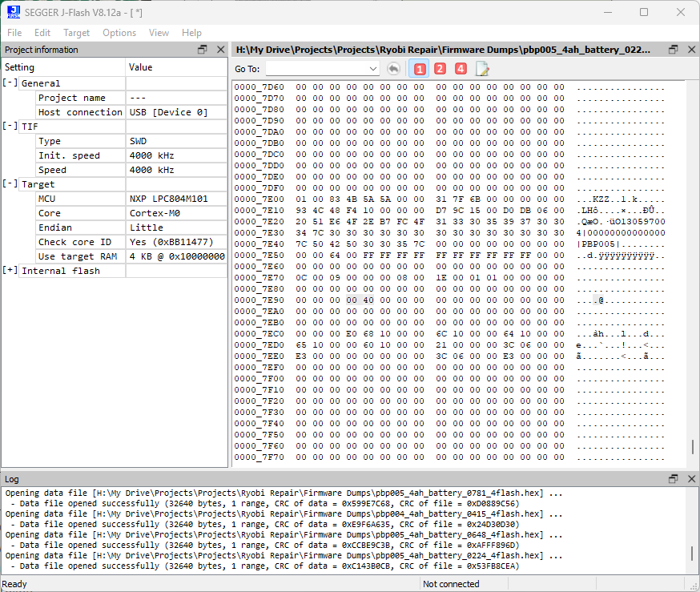Undock the hex data file window
The width and height of the screenshot is (700, 592).
[674, 50]
